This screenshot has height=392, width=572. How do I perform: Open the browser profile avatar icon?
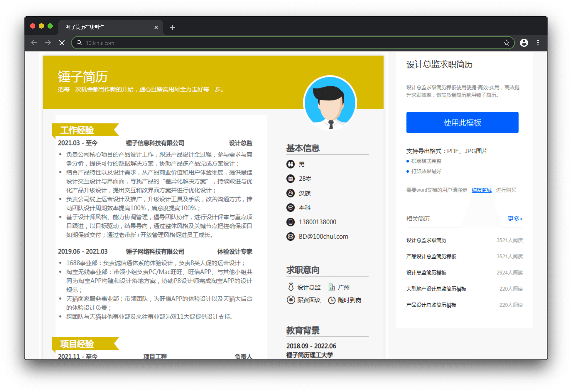click(x=524, y=43)
